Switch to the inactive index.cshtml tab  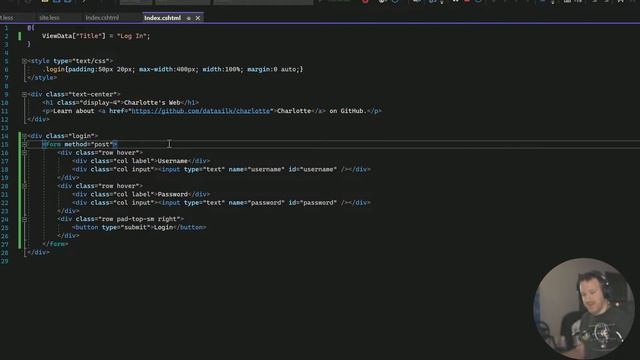click(102, 18)
